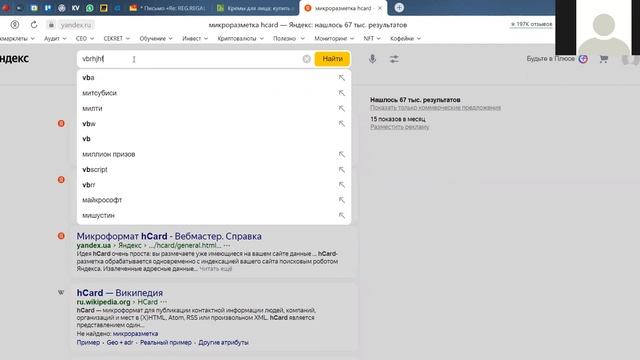Image resolution: width=640 pixels, height=360 pixels.
Task: Open 'Микроформат hCard - Вебмастер. Справка' result
Action: pos(169,236)
